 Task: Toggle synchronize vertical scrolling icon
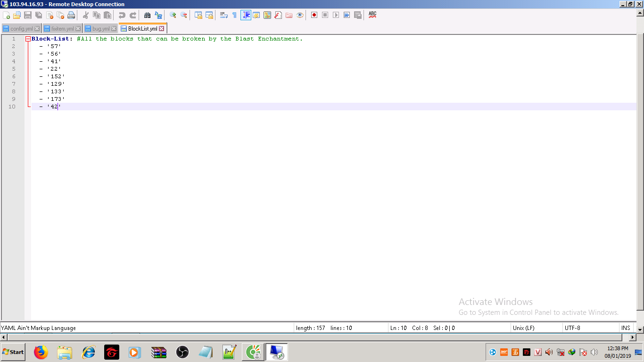coord(198,15)
